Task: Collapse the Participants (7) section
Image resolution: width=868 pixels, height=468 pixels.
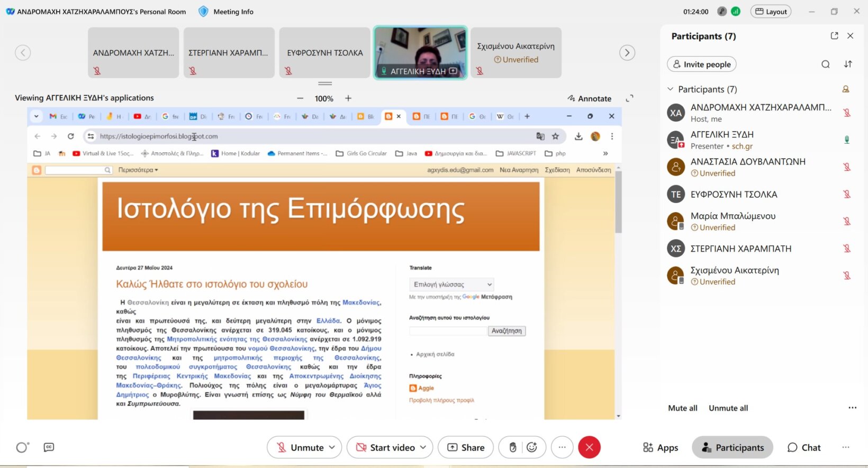Action: click(x=671, y=89)
